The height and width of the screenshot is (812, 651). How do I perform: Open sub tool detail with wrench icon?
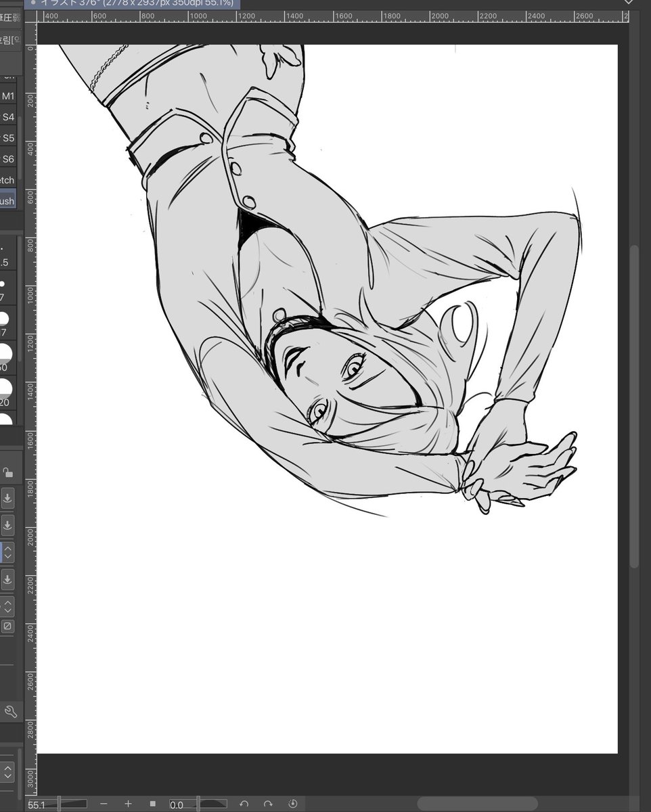click(x=10, y=711)
